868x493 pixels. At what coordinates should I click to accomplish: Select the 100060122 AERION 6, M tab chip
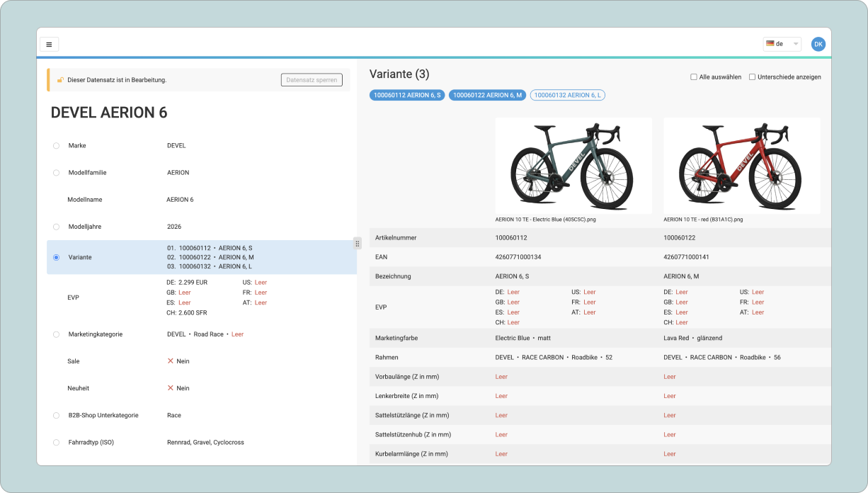[x=488, y=95]
